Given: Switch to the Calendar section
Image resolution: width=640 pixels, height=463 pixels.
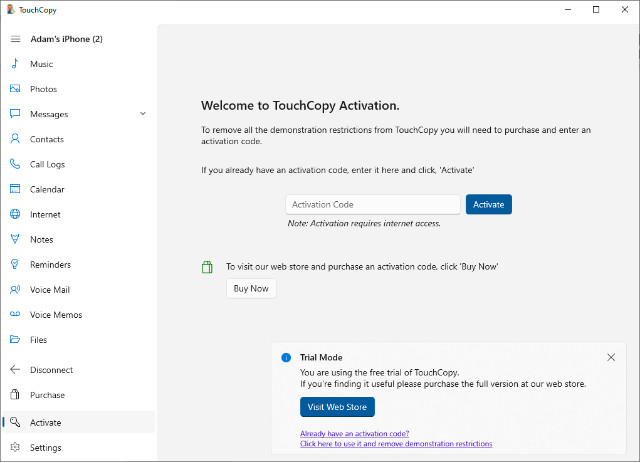Looking at the screenshot, I should click(79, 189).
